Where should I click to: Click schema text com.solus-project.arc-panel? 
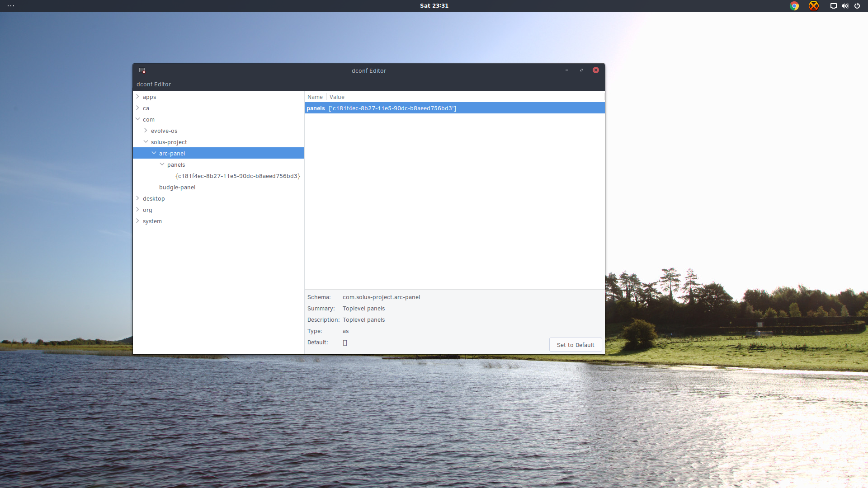coord(381,297)
